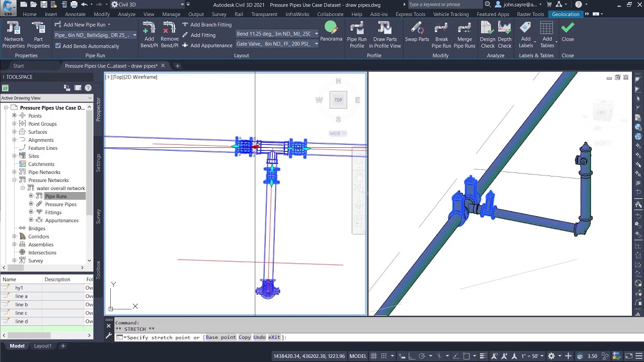Select the Merge Pipe Runs tool
Viewport: 644px width, 362px height.
click(464, 35)
